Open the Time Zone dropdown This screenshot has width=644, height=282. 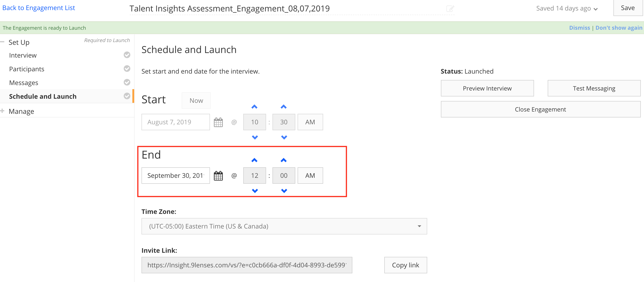coord(284,226)
